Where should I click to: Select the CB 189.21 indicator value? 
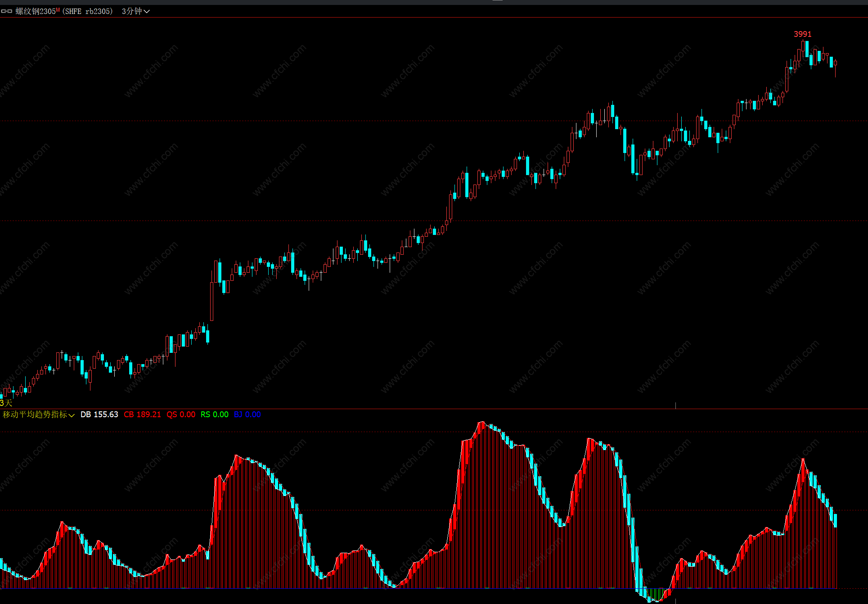click(x=142, y=415)
